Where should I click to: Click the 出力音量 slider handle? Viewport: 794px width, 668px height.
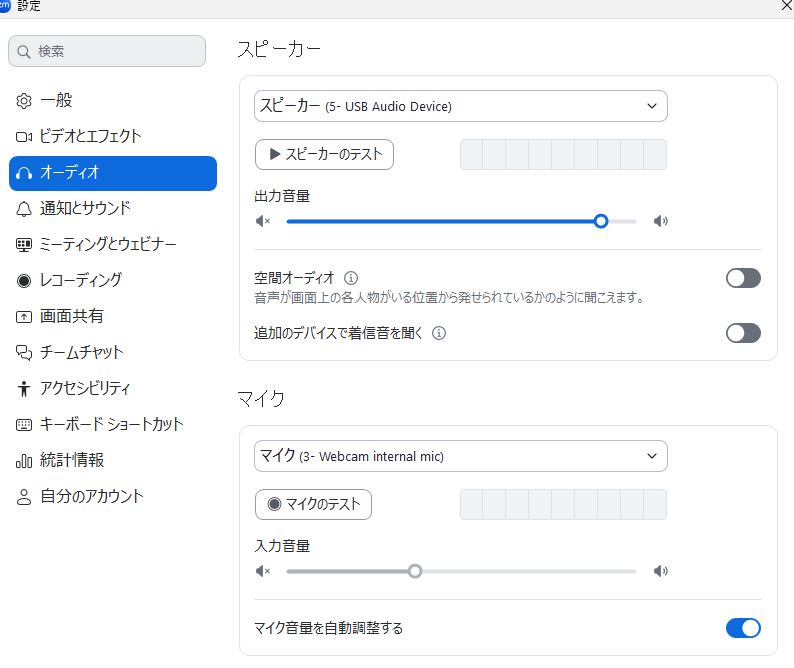[x=601, y=221]
